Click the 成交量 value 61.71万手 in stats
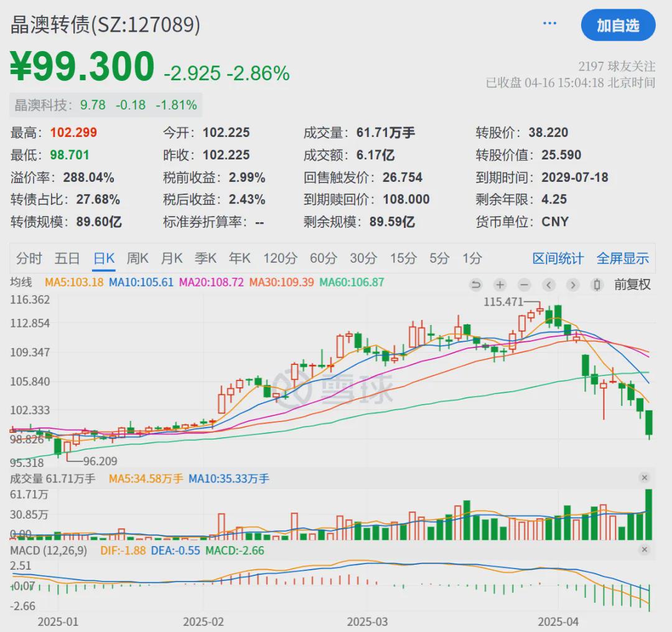The height and width of the screenshot is (632, 672). (386, 133)
